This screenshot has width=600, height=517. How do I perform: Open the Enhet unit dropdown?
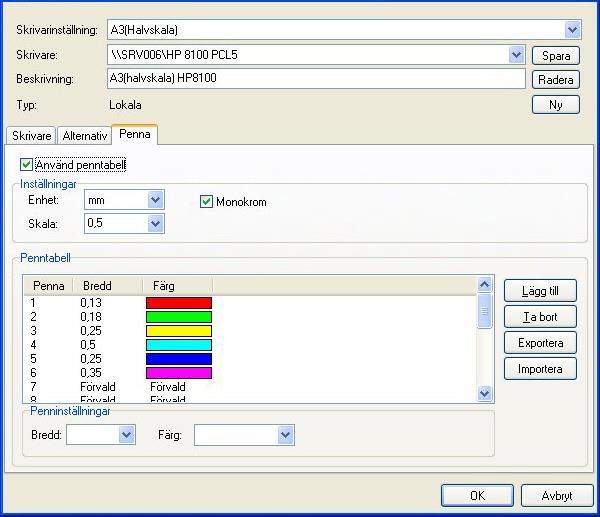click(155, 200)
